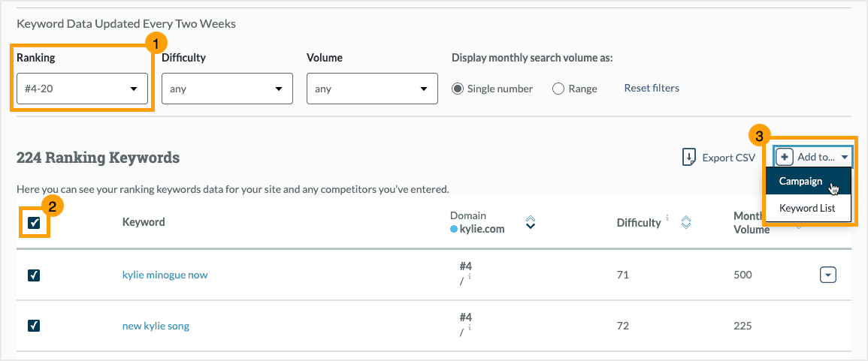Uncheck the new kylie song row checkbox
This screenshot has width=868, height=361.
(34, 326)
